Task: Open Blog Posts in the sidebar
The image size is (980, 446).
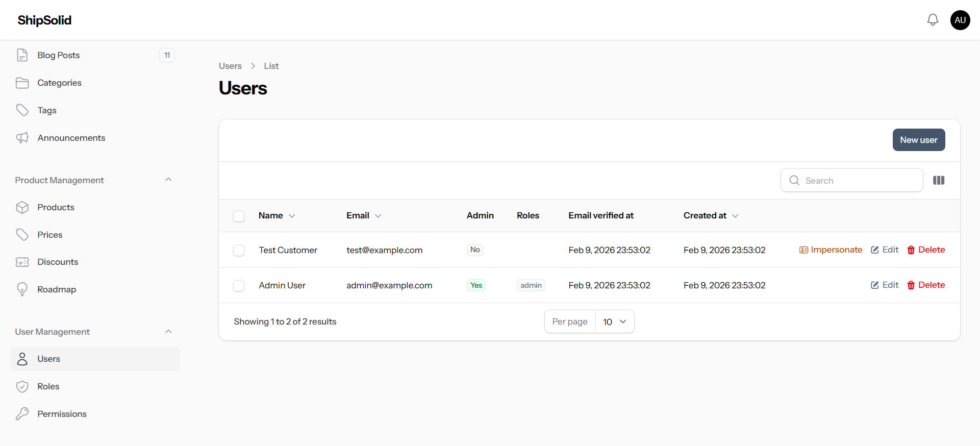Action: click(x=58, y=55)
